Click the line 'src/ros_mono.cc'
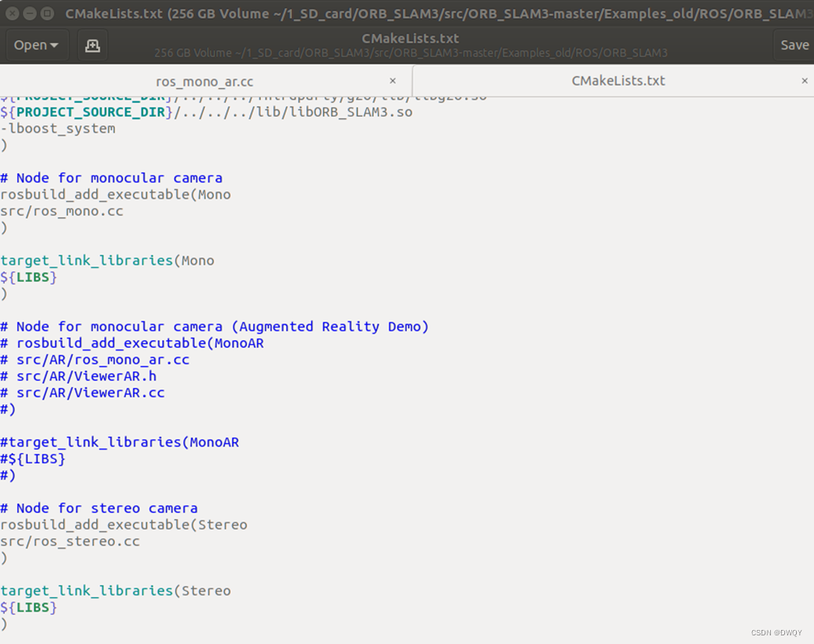Image resolution: width=814 pixels, height=644 pixels. pos(62,212)
